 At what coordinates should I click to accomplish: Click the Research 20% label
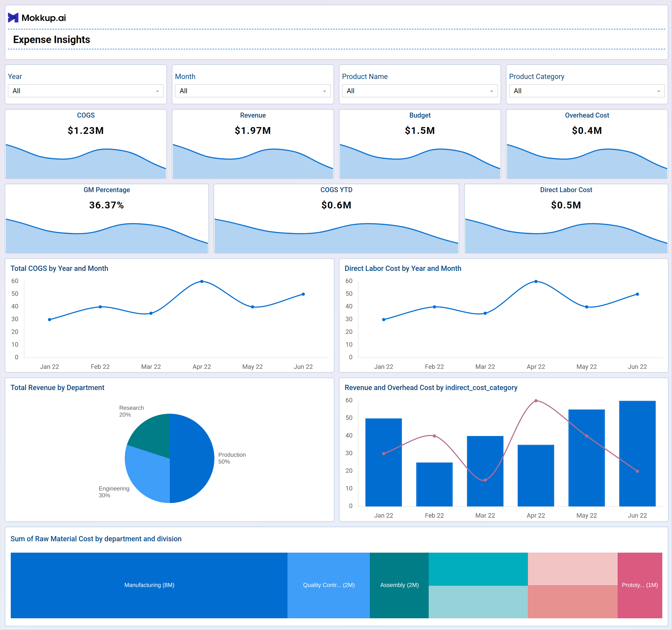point(132,411)
